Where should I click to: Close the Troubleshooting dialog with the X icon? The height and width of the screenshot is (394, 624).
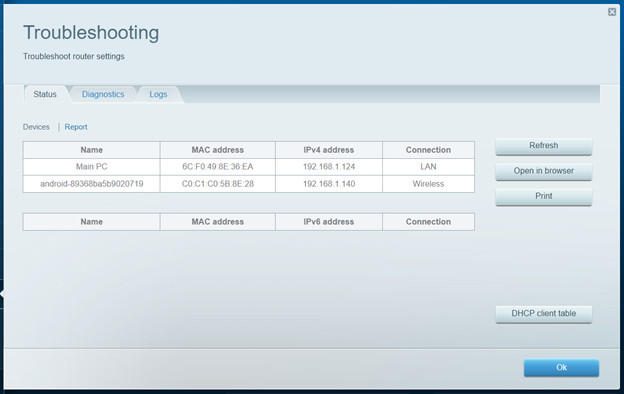[x=612, y=12]
